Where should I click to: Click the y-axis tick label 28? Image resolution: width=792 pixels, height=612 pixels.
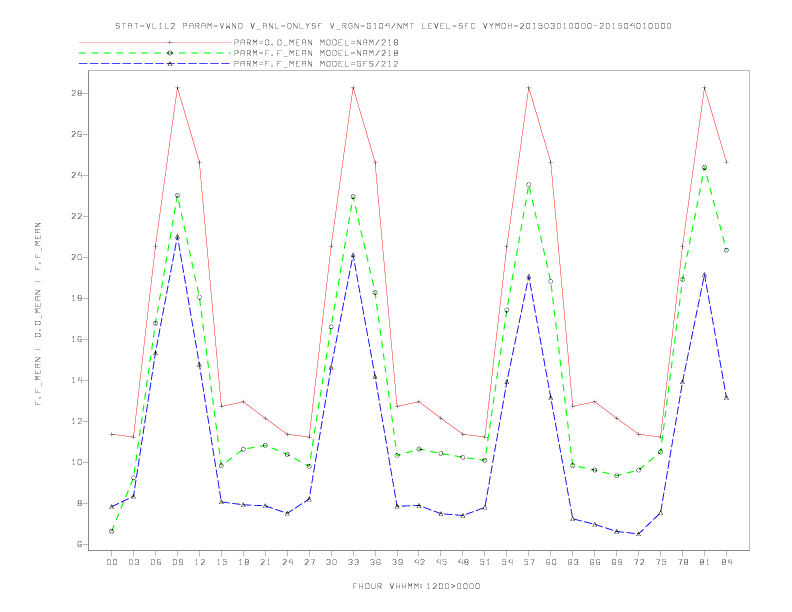coord(77,93)
